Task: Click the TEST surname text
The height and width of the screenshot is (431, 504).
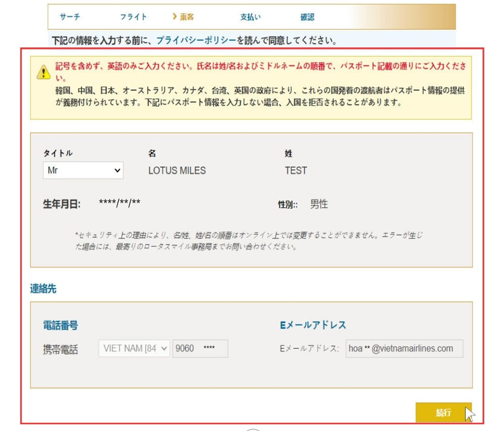Action: click(296, 171)
